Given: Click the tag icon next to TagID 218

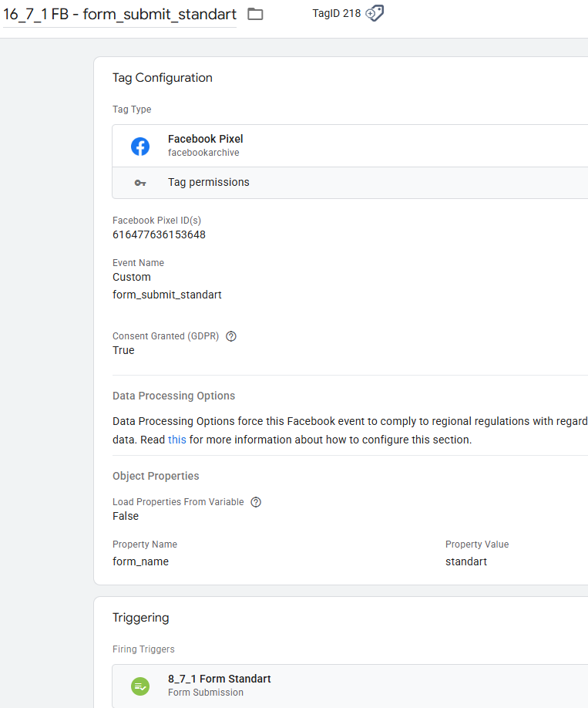Looking at the screenshot, I should [375, 13].
